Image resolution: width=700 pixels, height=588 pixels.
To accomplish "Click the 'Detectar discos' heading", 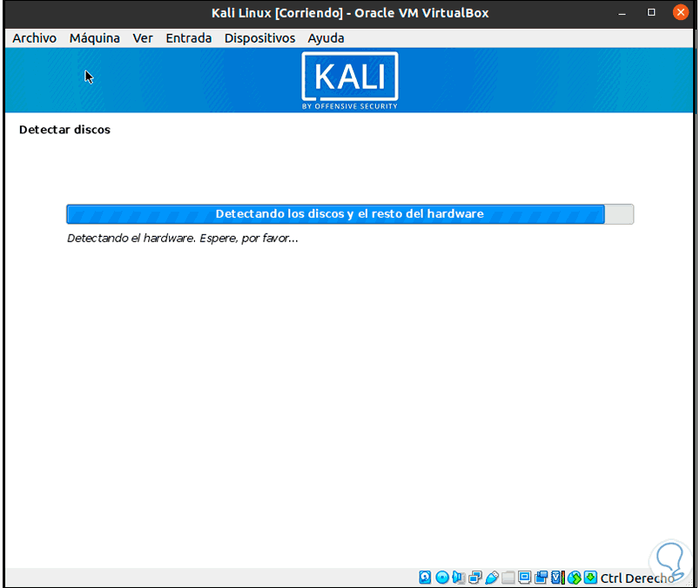I will pos(64,130).
